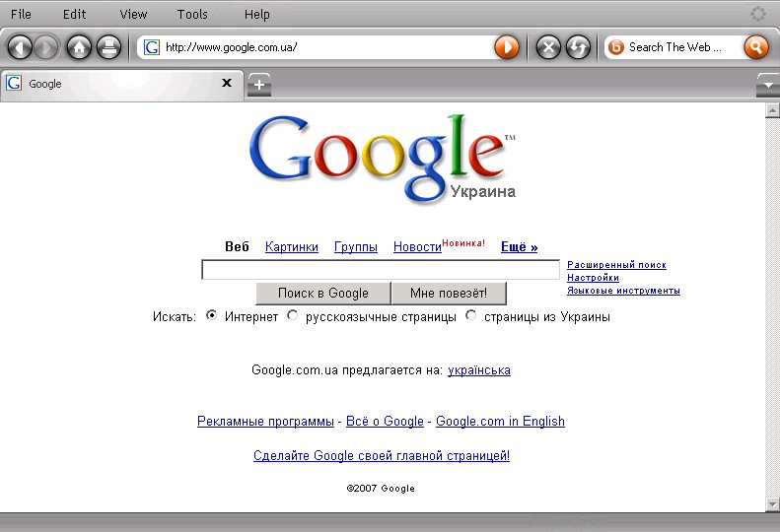
Task: Click the search engine logo in search box
Action: coord(616,47)
